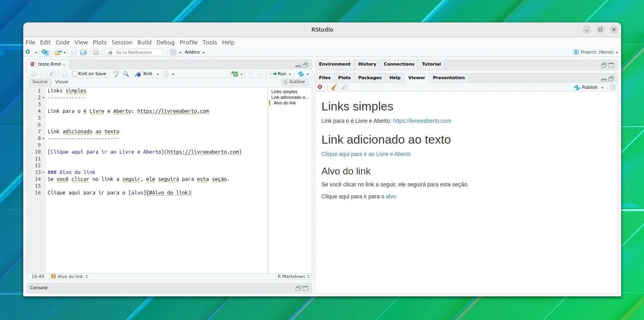Clear all viewer items broom icon

333,87
